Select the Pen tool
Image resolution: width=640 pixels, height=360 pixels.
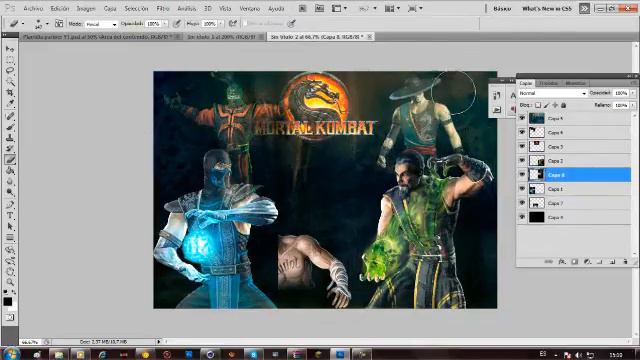coord(10,204)
